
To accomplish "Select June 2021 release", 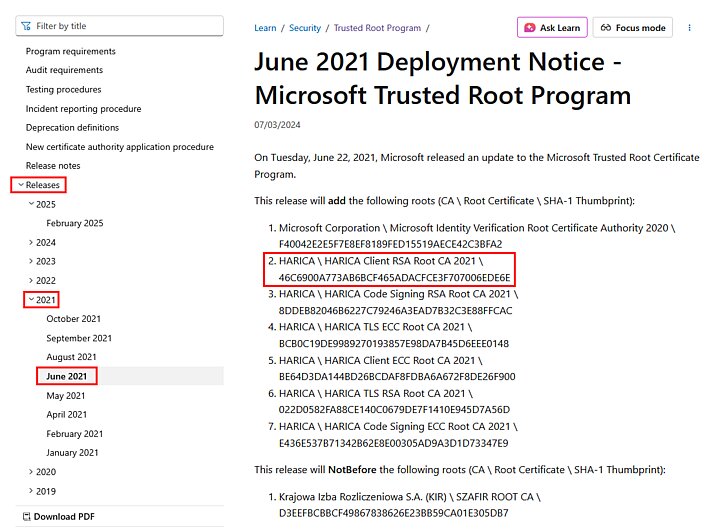I will (x=67, y=376).
